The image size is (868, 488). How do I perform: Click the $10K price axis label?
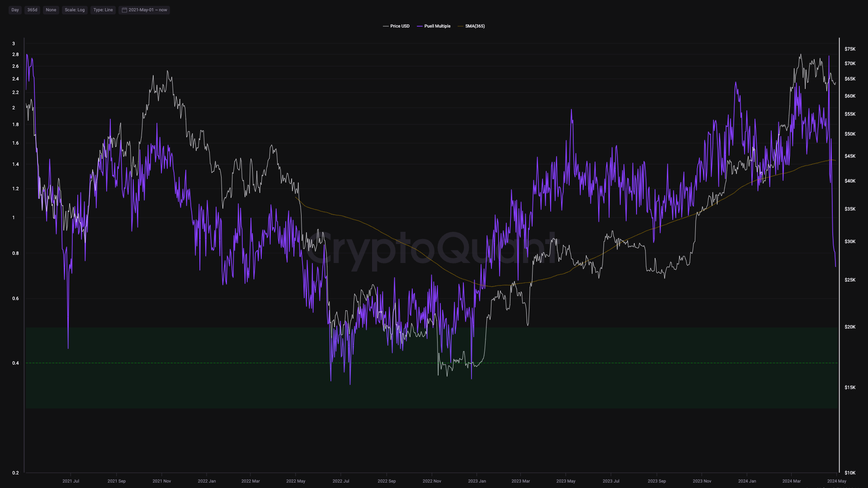(850, 473)
